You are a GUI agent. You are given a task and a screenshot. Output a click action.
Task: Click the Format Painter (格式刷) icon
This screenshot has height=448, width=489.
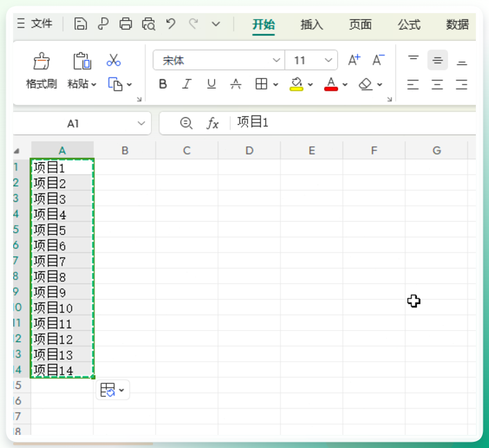point(42,61)
